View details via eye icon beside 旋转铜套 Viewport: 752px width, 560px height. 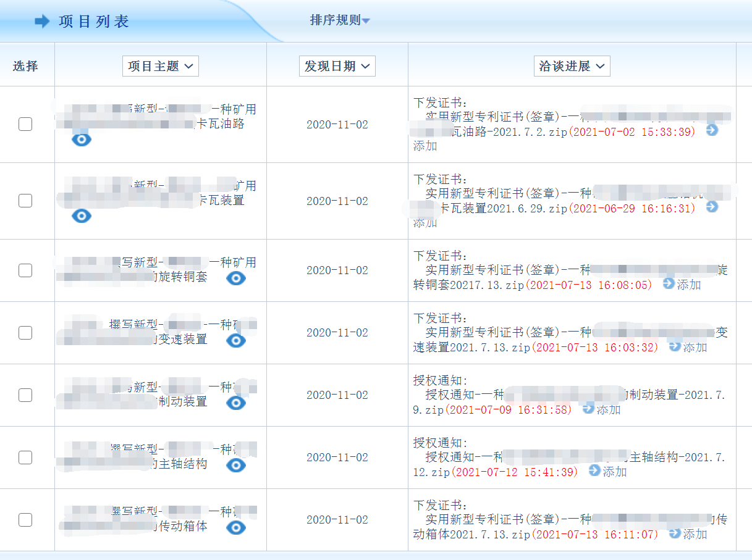point(235,278)
